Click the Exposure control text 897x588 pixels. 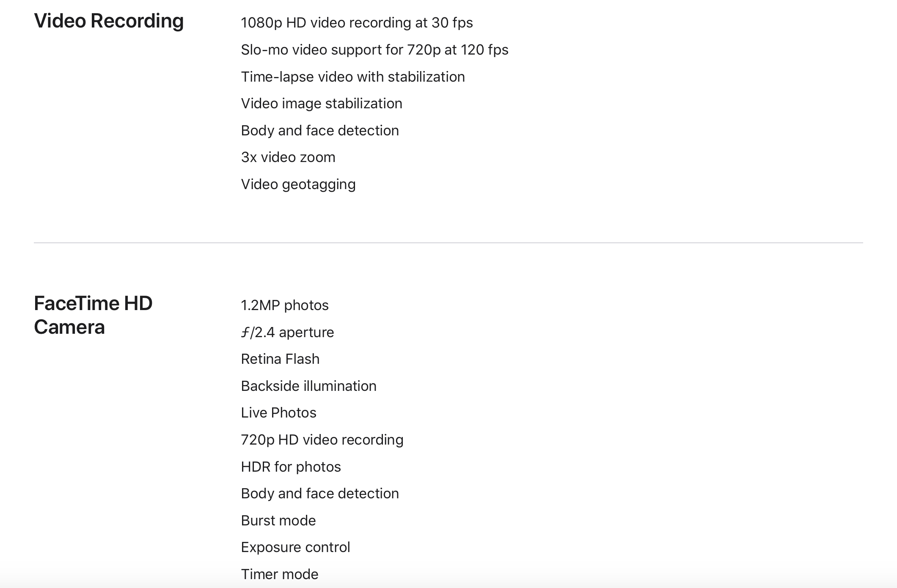pos(295,547)
